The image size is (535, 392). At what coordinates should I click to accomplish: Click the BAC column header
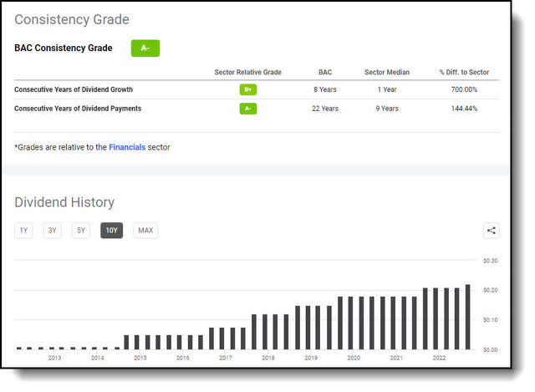coord(325,72)
